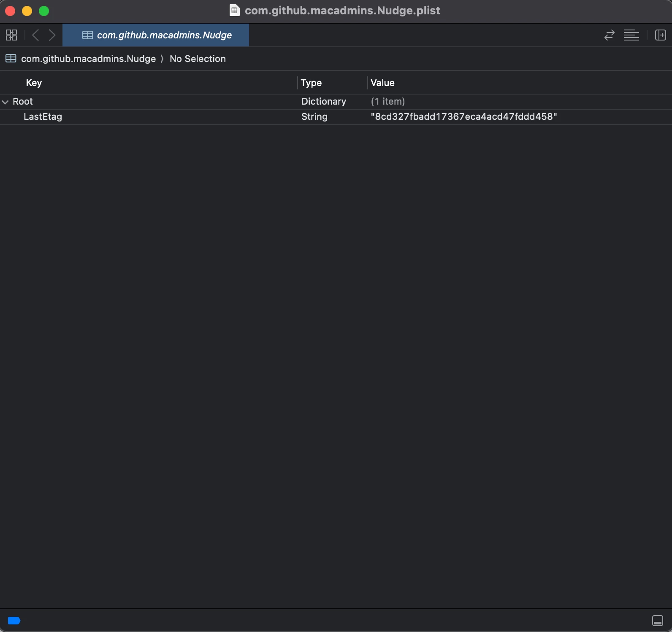The width and height of the screenshot is (672, 632).
Task: Click the String type of LastEtag
Action: [x=314, y=116]
